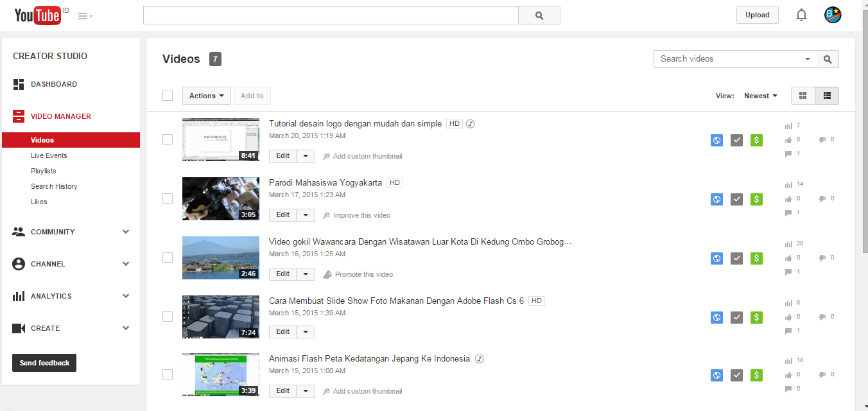
Task: Expand the Community sidebar section
Action: coord(53,232)
